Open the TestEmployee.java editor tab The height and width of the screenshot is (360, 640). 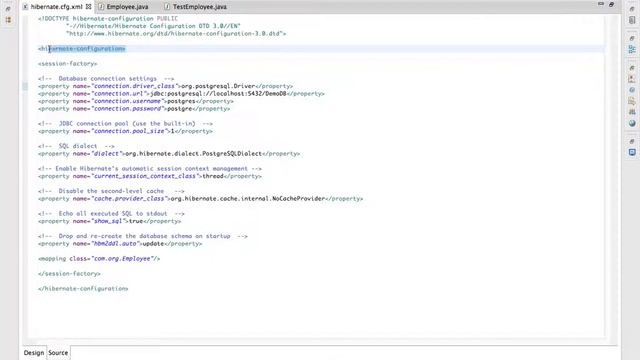point(200,7)
